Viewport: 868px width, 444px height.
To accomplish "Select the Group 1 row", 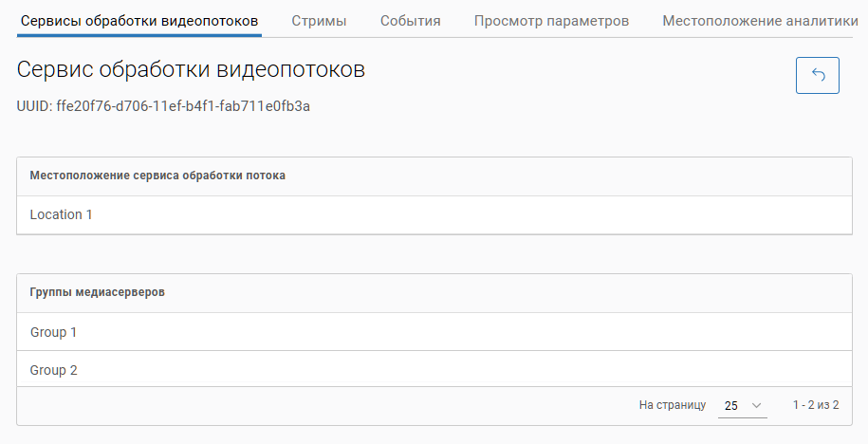I will (x=54, y=332).
